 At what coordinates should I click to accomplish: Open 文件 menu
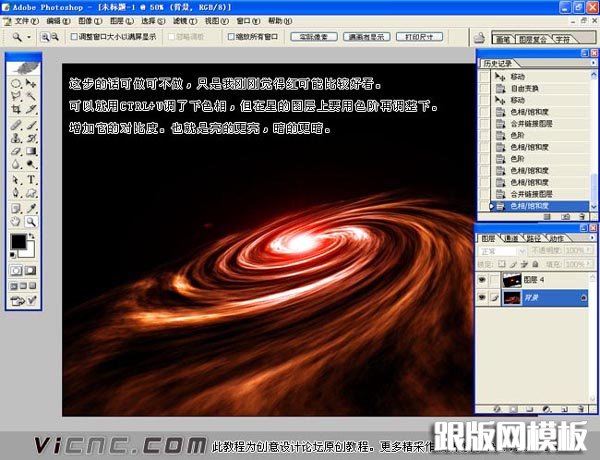[x=26, y=21]
